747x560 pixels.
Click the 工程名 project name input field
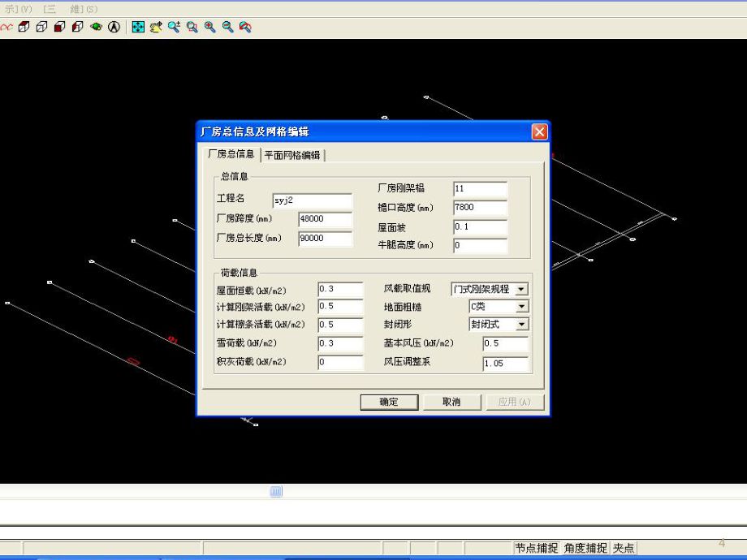point(312,200)
